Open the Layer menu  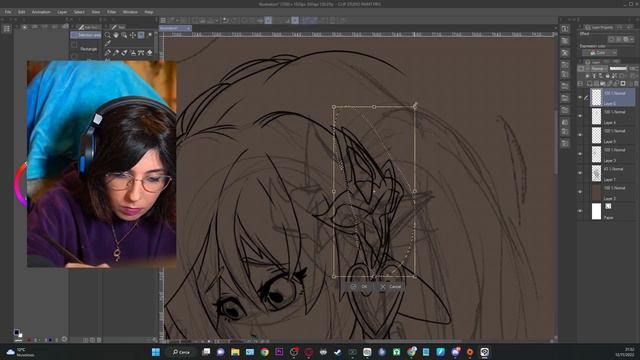[x=62, y=12]
